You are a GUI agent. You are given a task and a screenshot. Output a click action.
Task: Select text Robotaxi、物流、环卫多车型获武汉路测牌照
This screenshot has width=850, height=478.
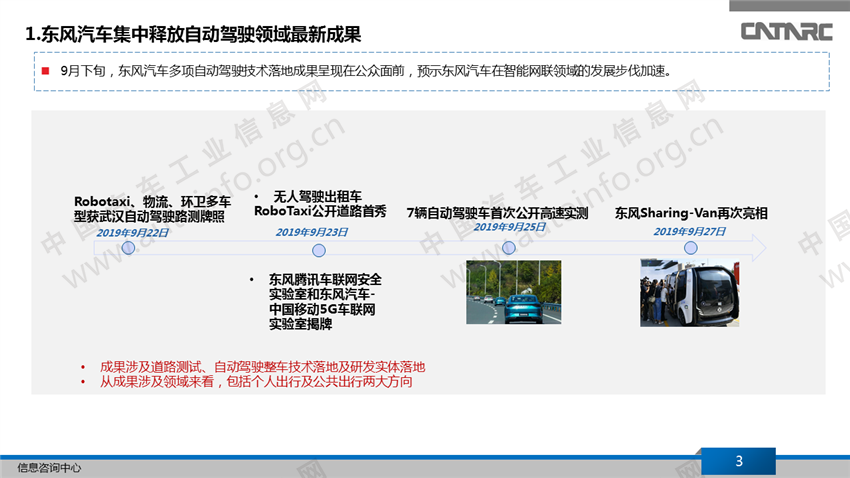click(x=152, y=209)
